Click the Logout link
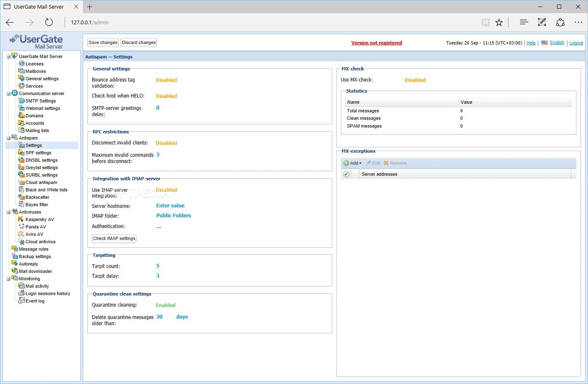Screen dimensions: 588x384 coord(576,43)
